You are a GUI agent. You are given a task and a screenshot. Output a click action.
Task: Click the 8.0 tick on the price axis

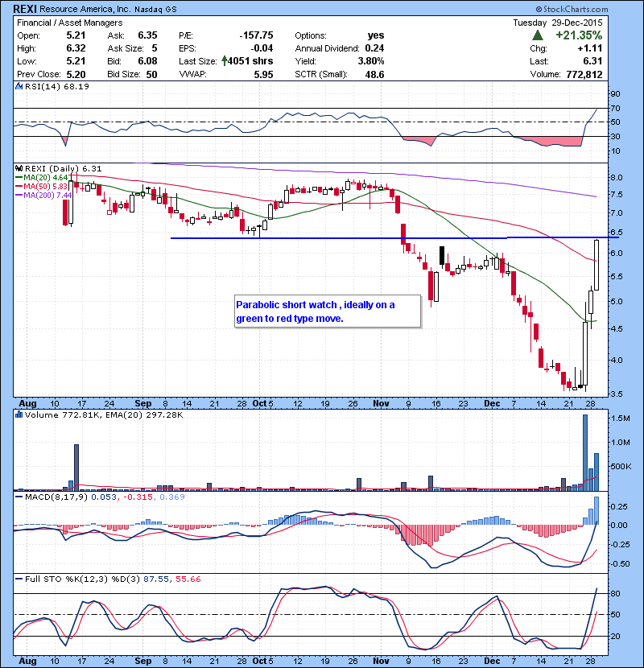pos(617,178)
